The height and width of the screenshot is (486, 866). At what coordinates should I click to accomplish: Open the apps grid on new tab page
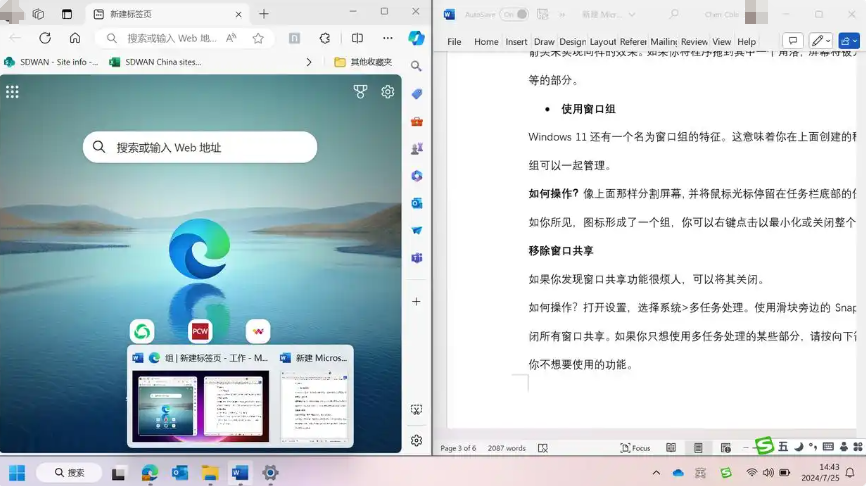12,92
